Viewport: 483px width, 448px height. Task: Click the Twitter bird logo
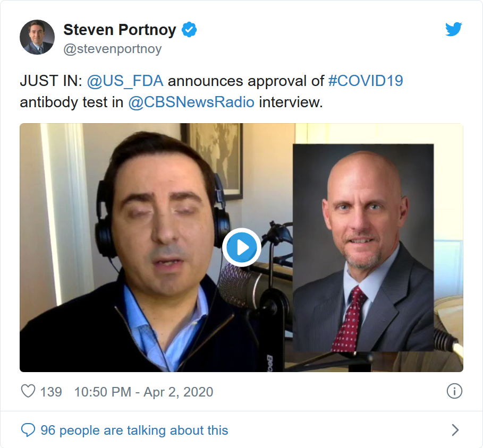tap(453, 29)
